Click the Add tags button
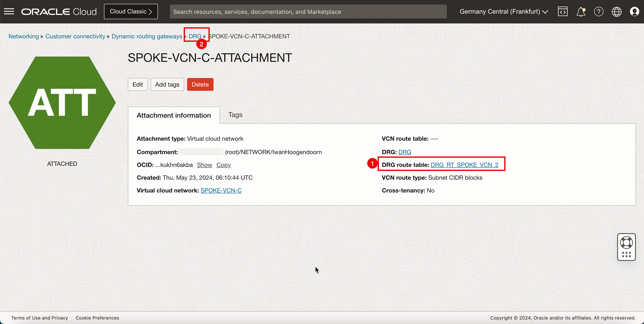The image size is (644, 324). tap(167, 84)
